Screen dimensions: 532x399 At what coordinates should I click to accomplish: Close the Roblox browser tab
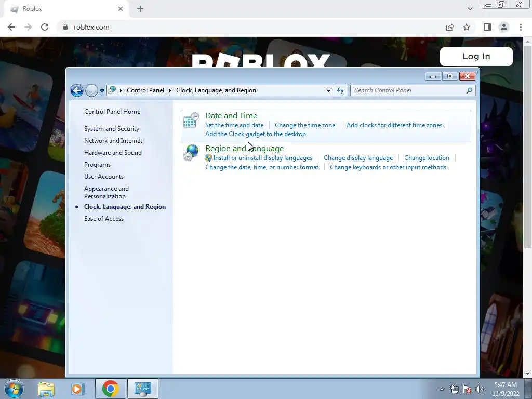[x=121, y=9]
